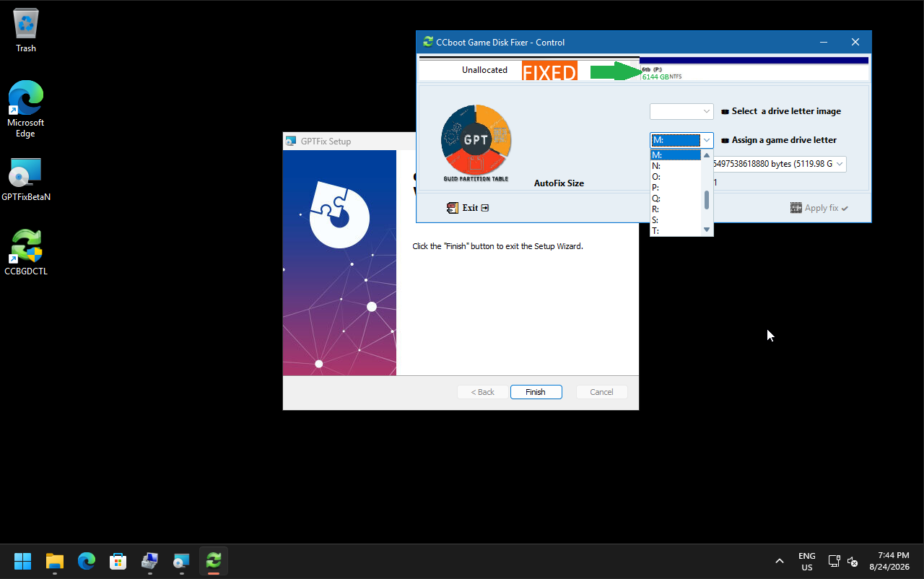Choose S: in the drive letter list
The height and width of the screenshot is (579, 924).
(676, 219)
